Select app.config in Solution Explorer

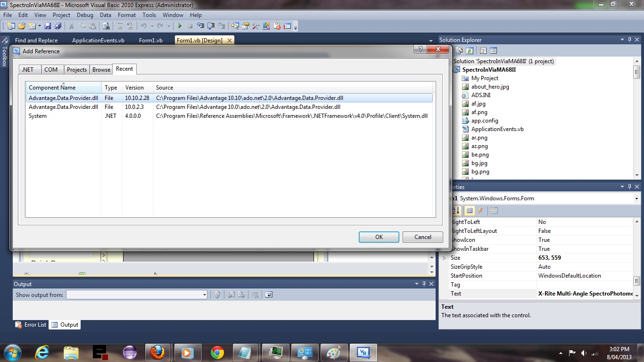[485, 121]
